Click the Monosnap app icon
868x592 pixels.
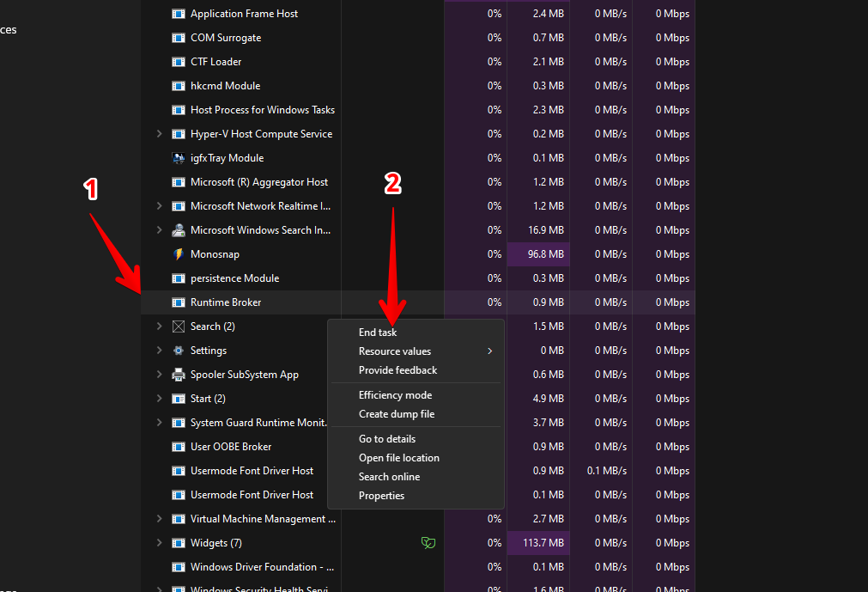click(x=179, y=254)
